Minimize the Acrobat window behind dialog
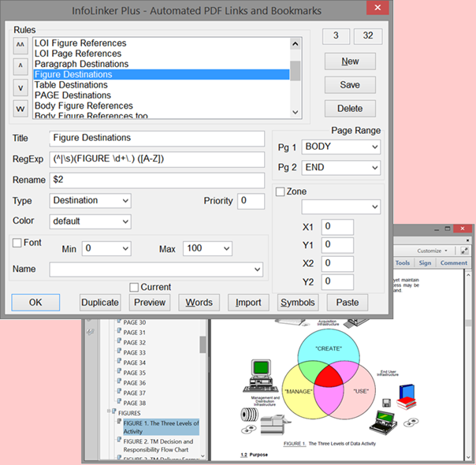Screen dimensions: 476x465 tap(437, 229)
